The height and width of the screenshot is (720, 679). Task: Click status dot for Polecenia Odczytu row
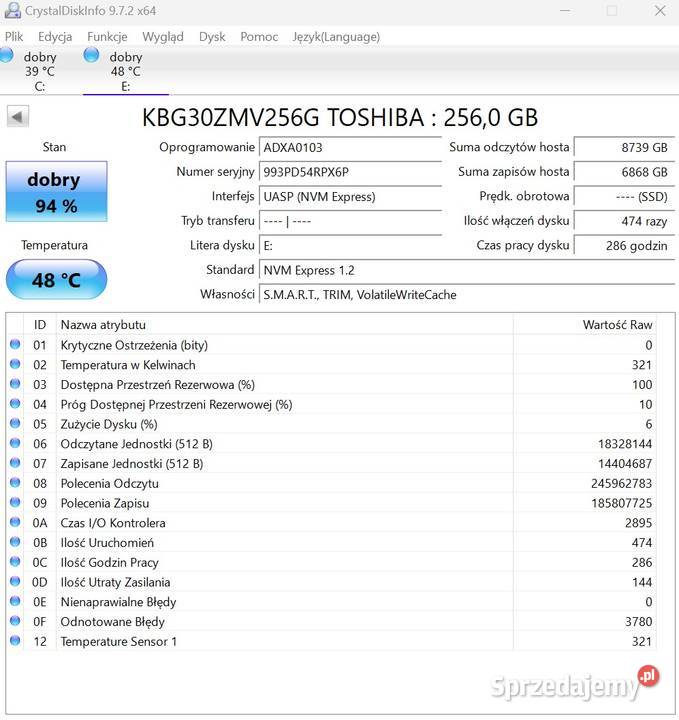[x=15, y=482]
